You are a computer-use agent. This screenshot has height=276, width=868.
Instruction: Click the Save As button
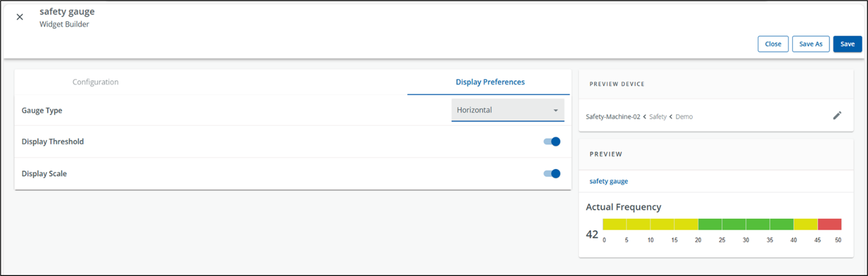(x=810, y=44)
